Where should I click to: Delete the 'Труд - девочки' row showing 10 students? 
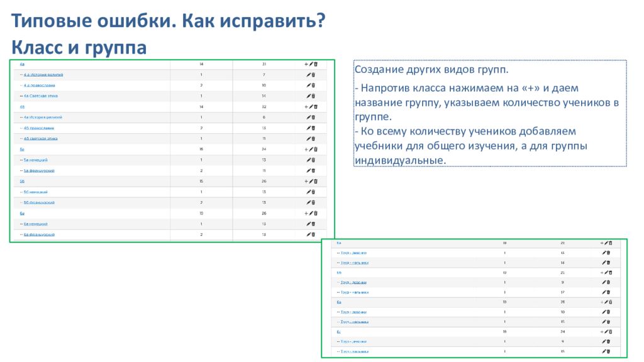point(609,312)
